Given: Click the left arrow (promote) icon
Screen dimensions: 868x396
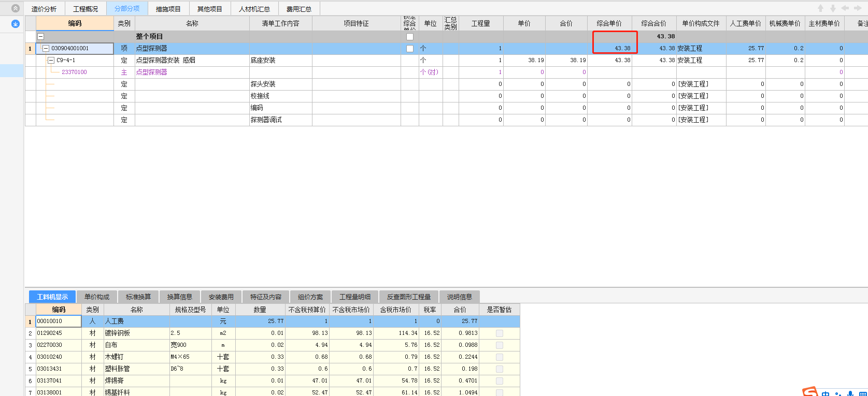Looking at the screenshot, I should [845, 8].
